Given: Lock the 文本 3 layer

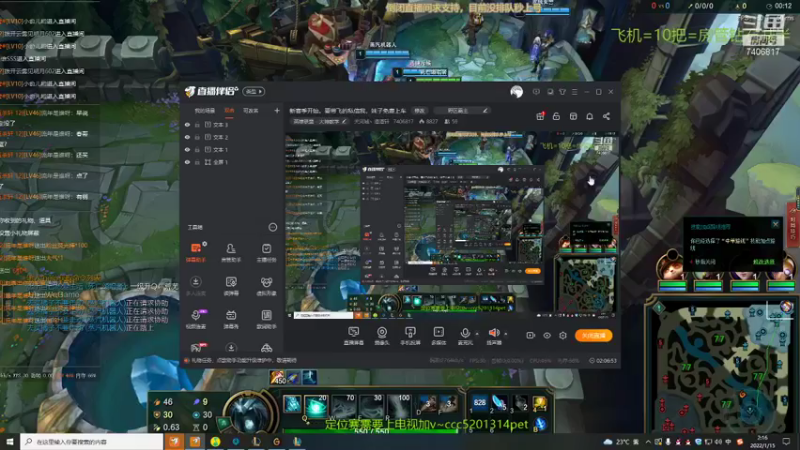Looking at the screenshot, I should point(197,124).
